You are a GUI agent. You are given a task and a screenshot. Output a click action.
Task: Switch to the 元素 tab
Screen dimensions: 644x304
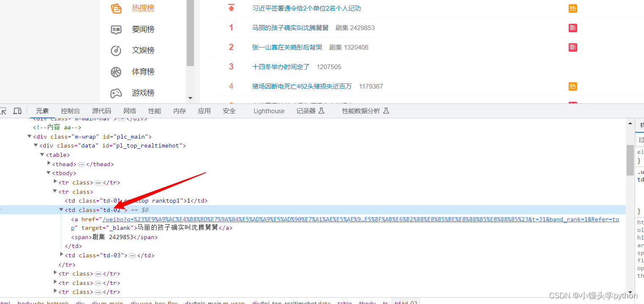pos(42,111)
